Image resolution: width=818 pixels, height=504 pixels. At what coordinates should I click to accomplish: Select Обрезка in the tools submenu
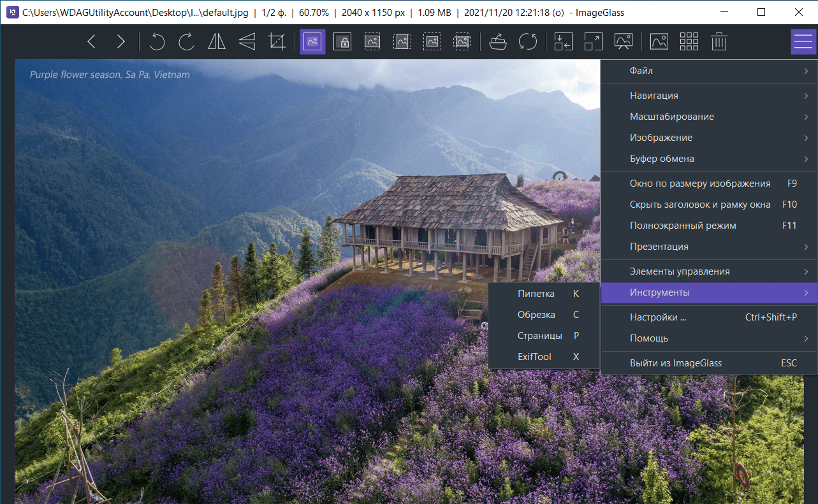click(544, 315)
